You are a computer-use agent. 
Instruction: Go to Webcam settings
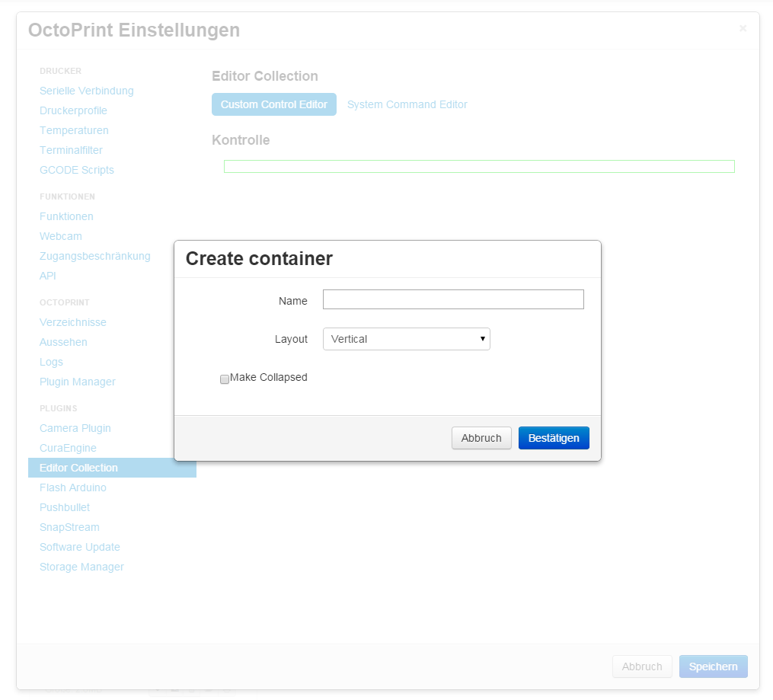click(x=61, y=236)
